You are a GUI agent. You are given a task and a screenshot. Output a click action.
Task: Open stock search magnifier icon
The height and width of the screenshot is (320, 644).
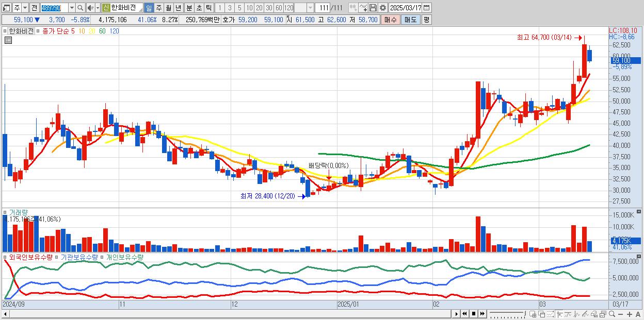click(x=81, y=8)
